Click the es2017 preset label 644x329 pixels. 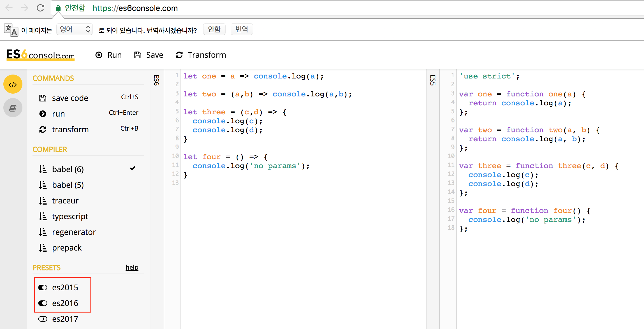click(65, 319)
